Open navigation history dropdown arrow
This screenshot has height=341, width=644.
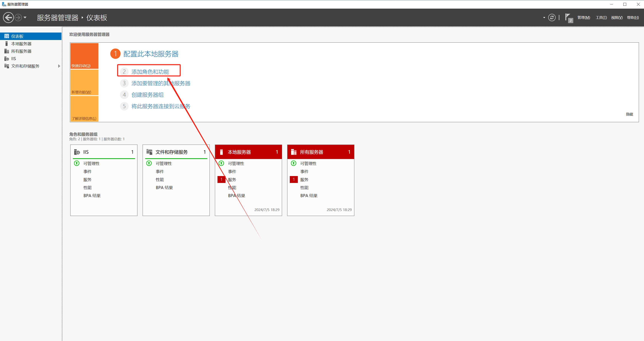(x=25, y=18)
